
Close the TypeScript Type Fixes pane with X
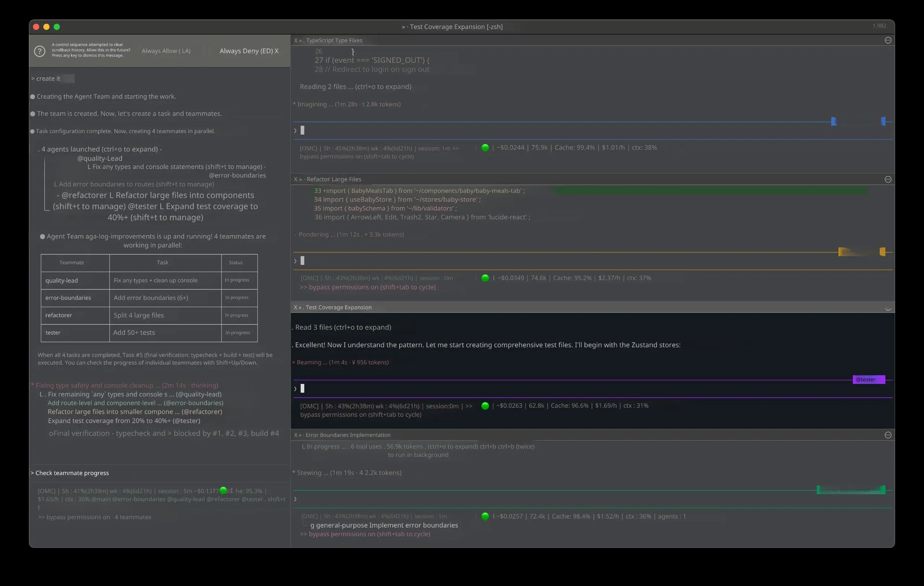click(296, 40)
